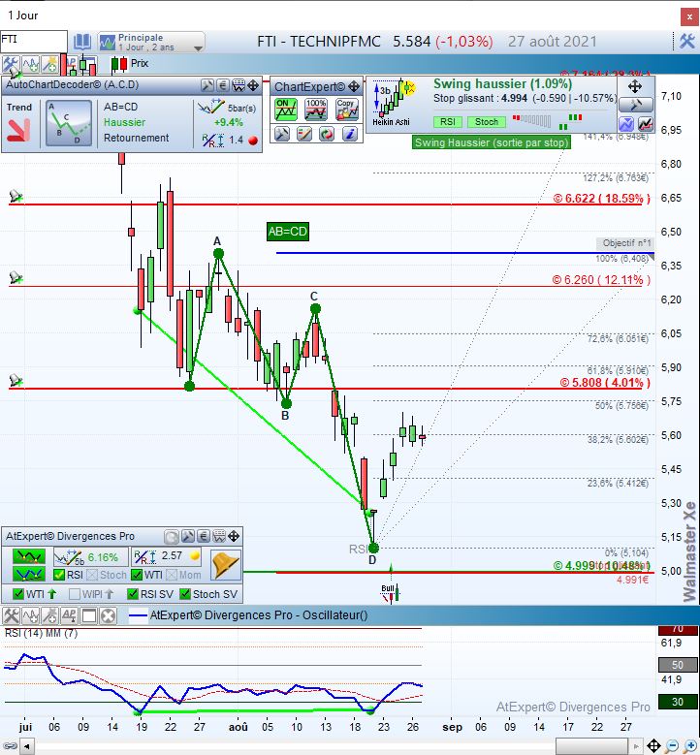This screenshot has height=755, width=700.
Task: Toggle WIPI arrow checkbox
Action: [75, 594]
